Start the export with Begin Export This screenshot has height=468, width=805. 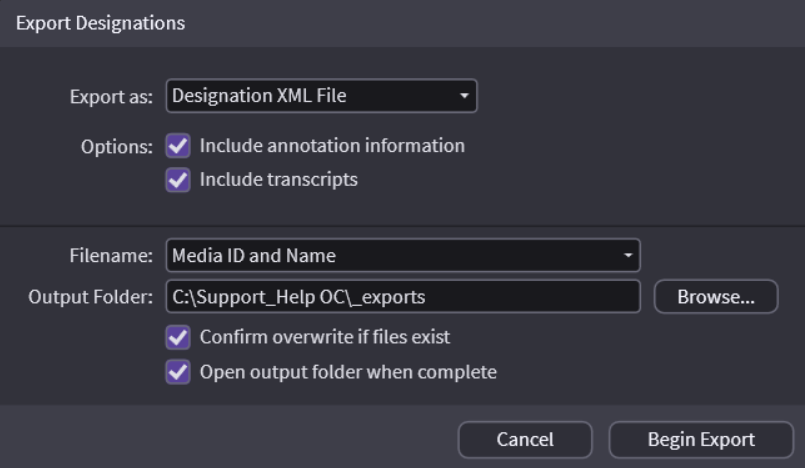700,439
